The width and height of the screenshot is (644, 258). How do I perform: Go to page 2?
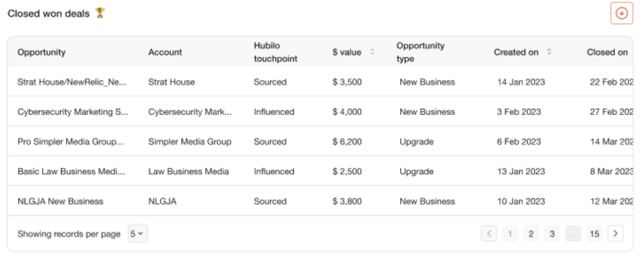coord(531,234)
